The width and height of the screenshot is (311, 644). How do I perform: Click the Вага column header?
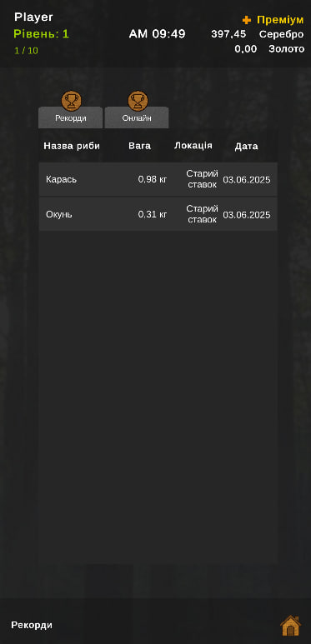[140, 146]
